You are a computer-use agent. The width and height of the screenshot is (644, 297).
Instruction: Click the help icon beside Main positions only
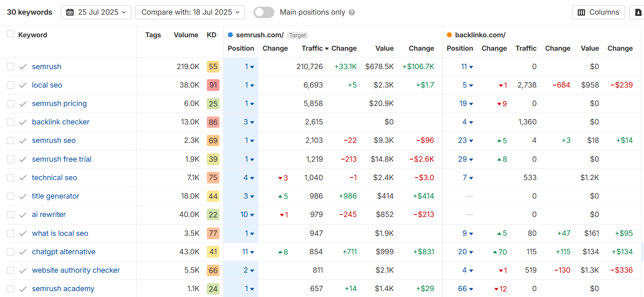(x=352, y=13)
